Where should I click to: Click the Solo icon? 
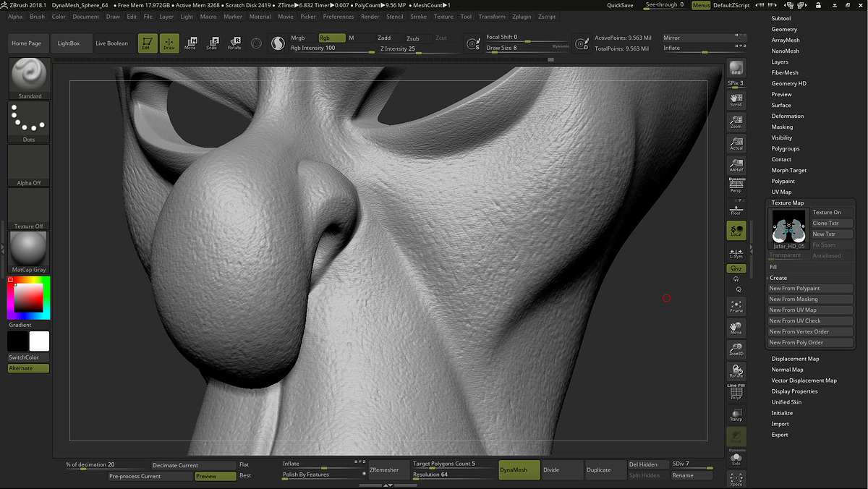(736, 459)
